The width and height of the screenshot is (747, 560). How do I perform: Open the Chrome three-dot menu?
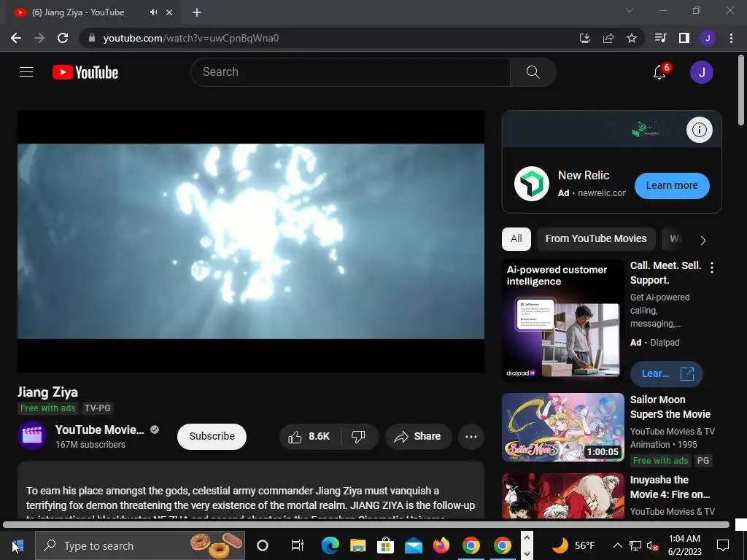pyautogui.click(x=731, y=38)
